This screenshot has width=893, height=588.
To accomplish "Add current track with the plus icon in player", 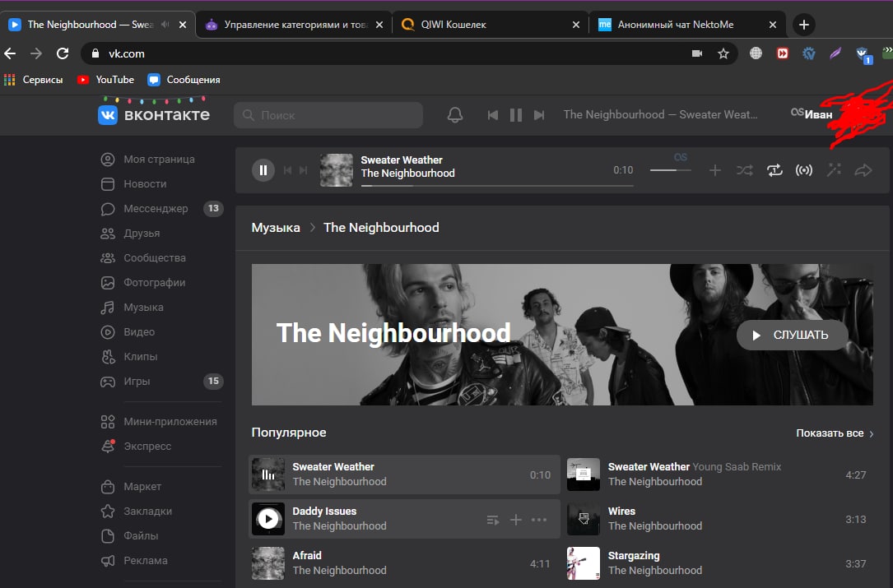I will tap(714, 170).
